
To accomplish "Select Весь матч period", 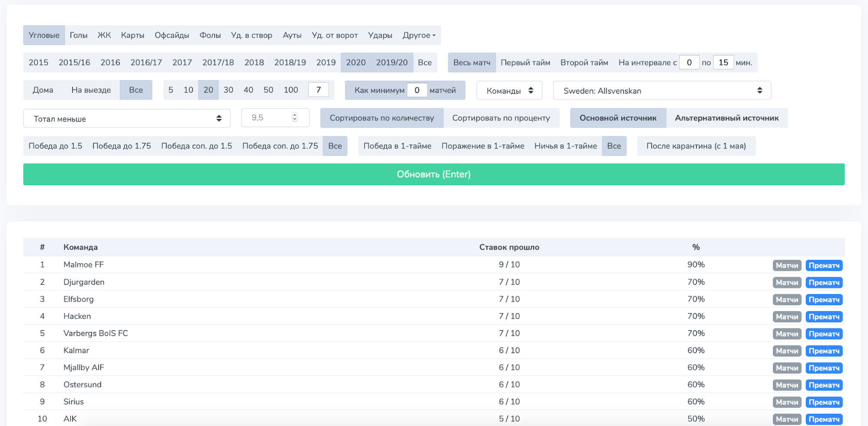I will click(x=472, y=62).
